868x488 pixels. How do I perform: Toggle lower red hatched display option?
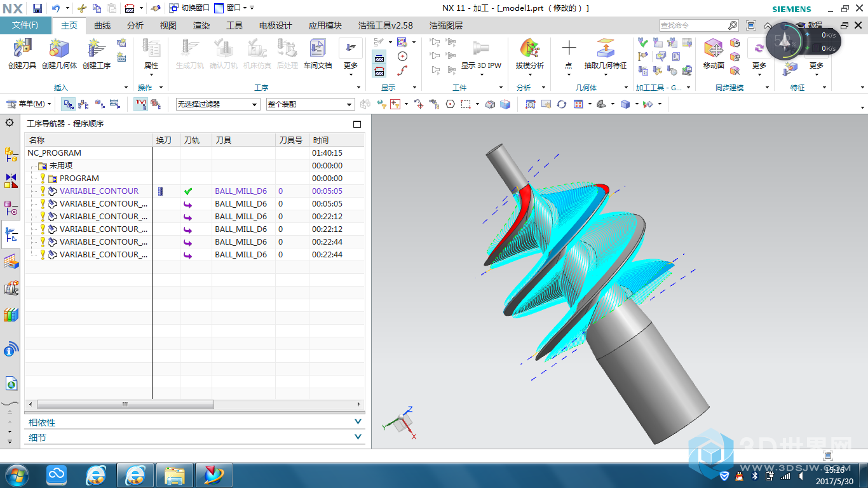click(379, 71)
